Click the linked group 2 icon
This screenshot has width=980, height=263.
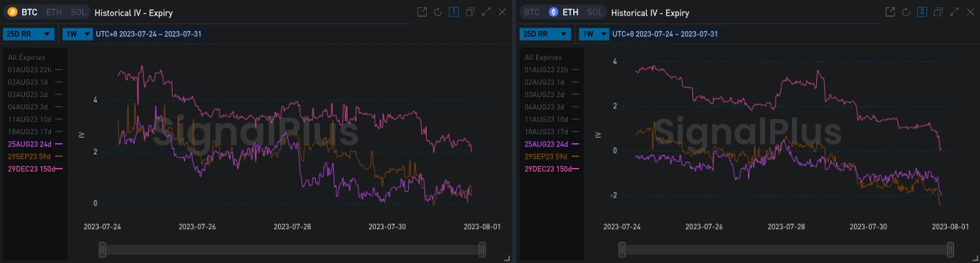click(x=922, y=12)
